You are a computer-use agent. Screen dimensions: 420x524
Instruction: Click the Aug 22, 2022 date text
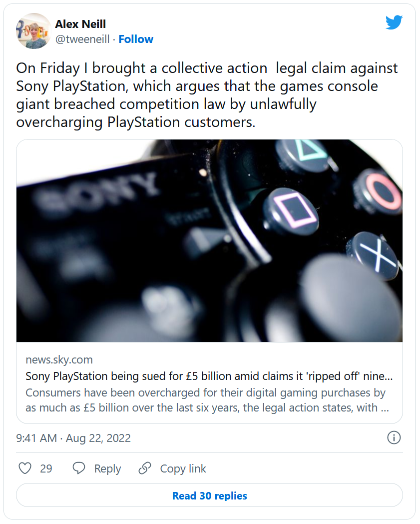98,438
